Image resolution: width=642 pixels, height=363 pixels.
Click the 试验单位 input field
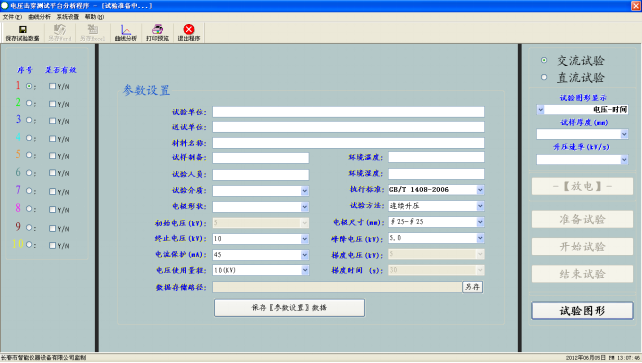pyautogui.click(x=348, y=112)
